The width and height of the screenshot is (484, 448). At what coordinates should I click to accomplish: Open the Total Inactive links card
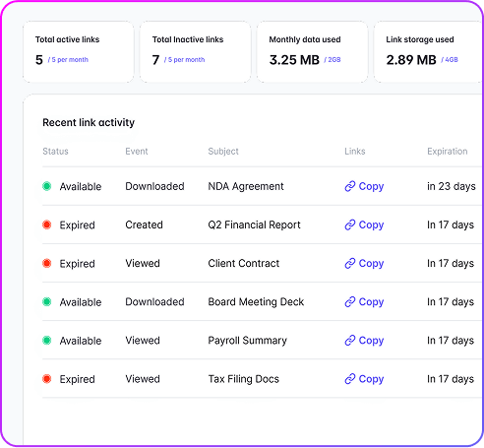point(195,52)
